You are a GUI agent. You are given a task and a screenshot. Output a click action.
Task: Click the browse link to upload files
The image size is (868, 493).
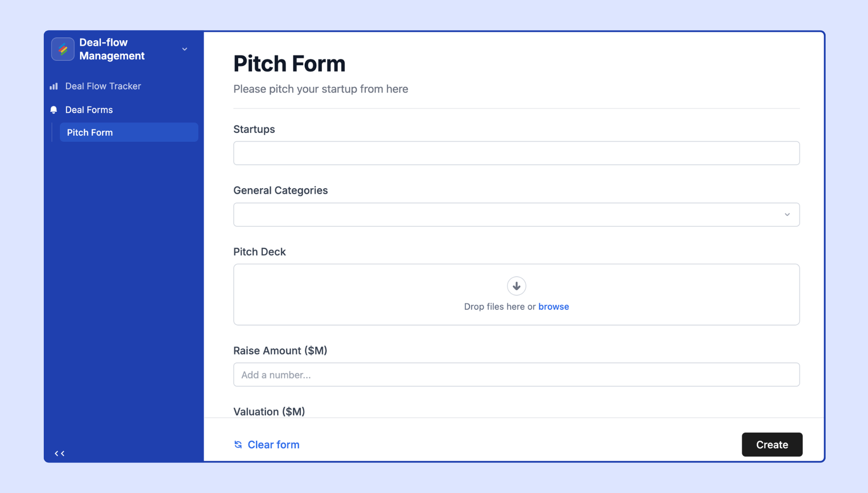click(553, 307)
